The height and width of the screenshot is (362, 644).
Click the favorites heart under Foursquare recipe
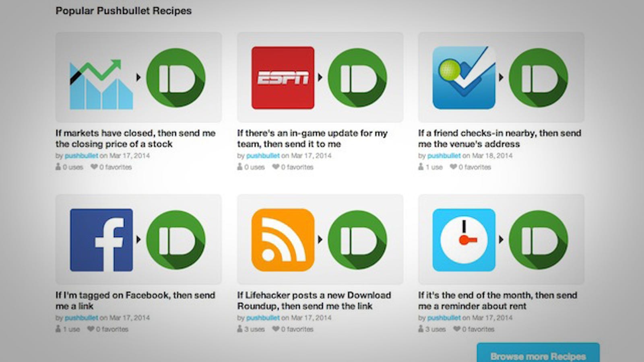(x=453, y=167)
